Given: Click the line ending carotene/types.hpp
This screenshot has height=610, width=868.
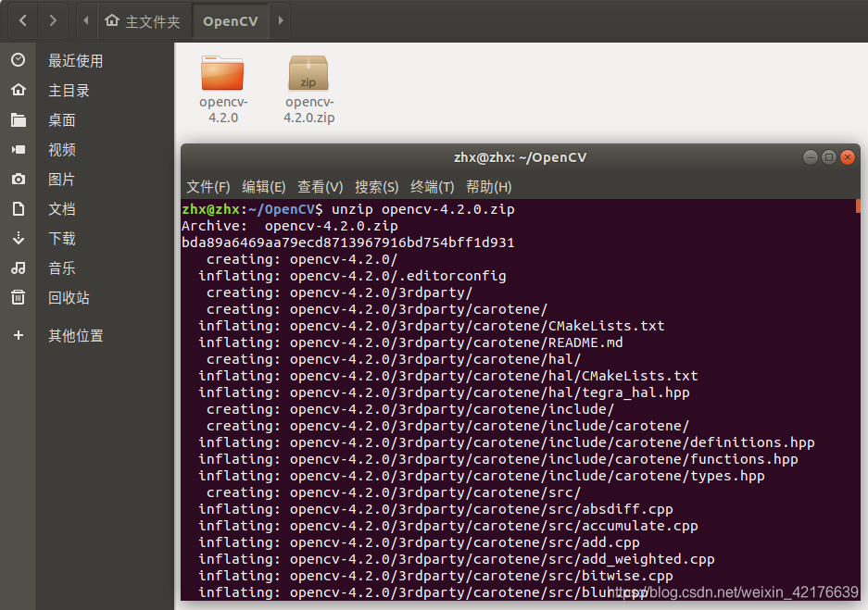Looking at the screenshot, I should point(482,476).
